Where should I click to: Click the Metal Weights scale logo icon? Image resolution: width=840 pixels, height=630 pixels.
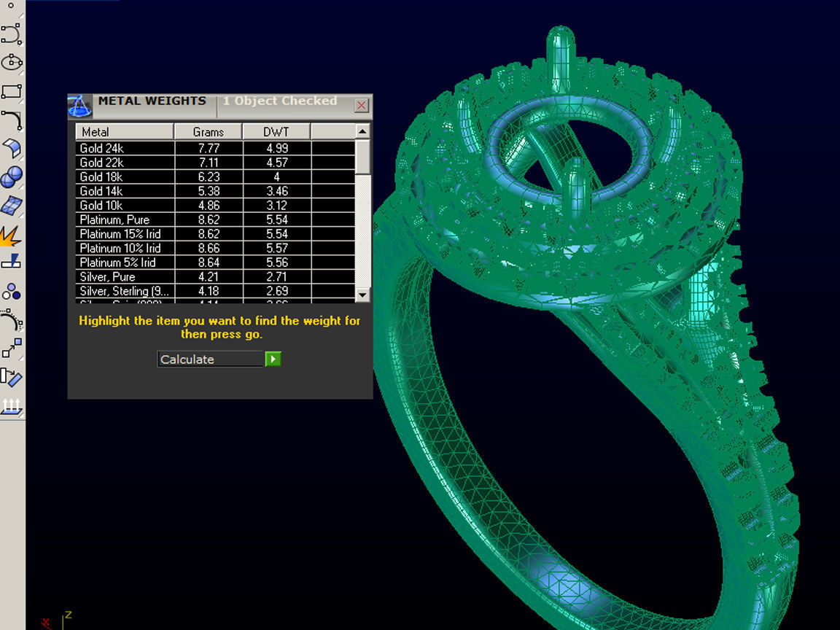pos(79,106)
